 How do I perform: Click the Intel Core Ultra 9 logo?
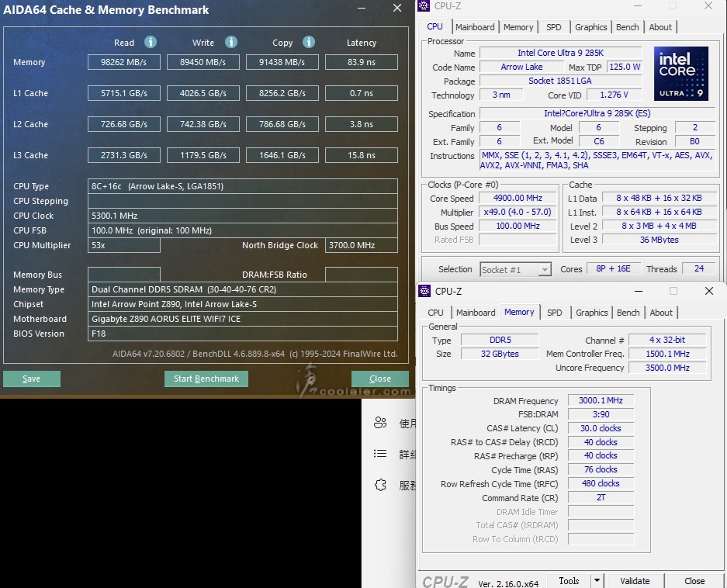680,74
